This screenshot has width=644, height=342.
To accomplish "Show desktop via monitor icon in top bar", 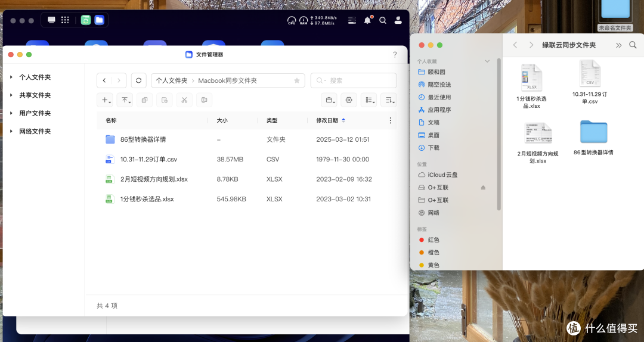I will coord(52,20).
